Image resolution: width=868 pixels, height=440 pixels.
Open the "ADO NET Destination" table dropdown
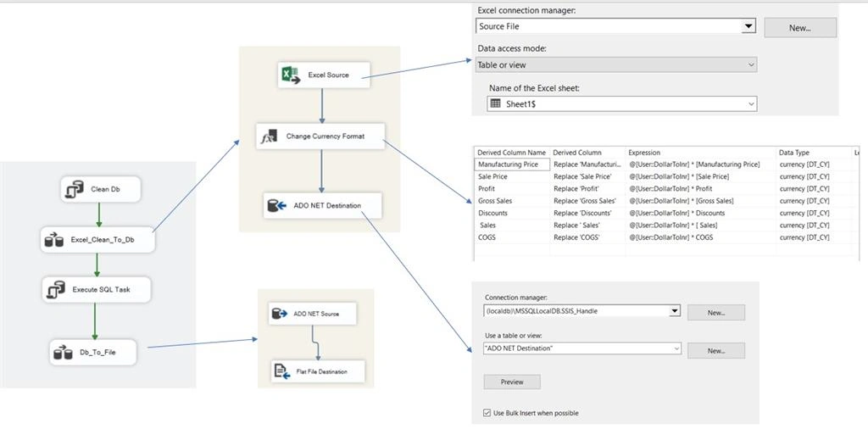[x=676, y=348]
